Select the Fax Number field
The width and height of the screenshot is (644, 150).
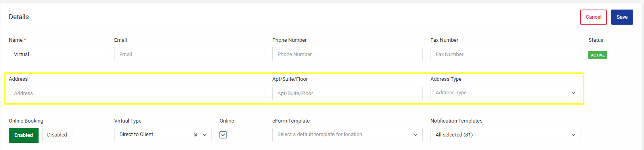coord(505,54)
